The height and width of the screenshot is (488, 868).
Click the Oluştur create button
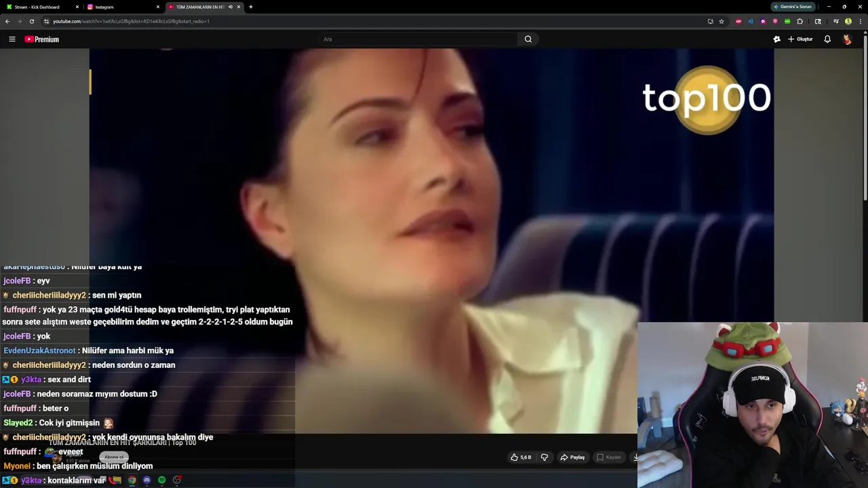coord(800,39)
